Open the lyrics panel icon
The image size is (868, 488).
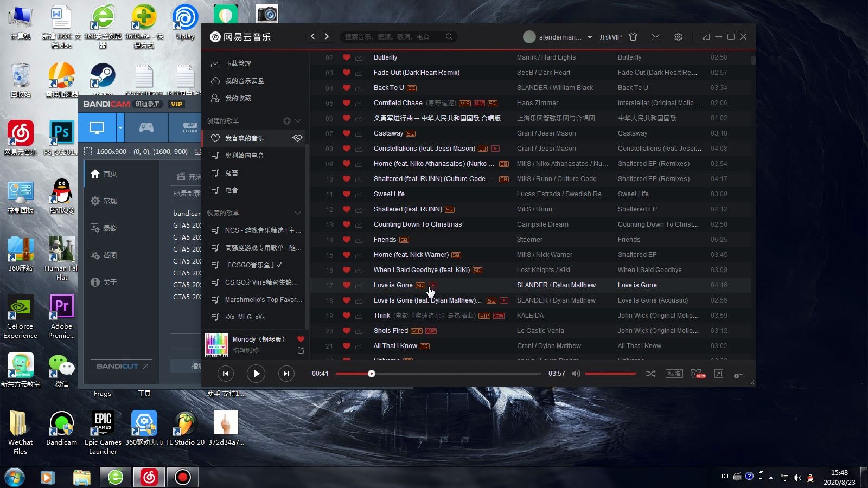[x=719, y=374]
